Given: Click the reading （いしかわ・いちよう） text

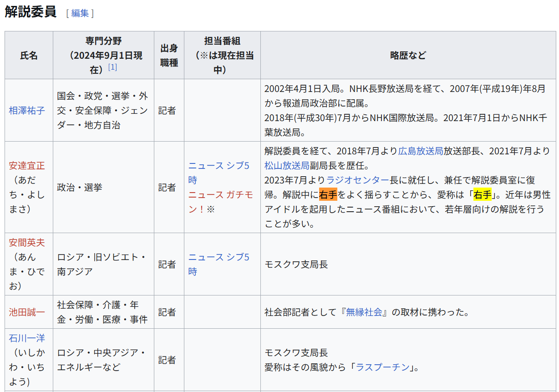Looking at the screenshot, I should (27, 367).
